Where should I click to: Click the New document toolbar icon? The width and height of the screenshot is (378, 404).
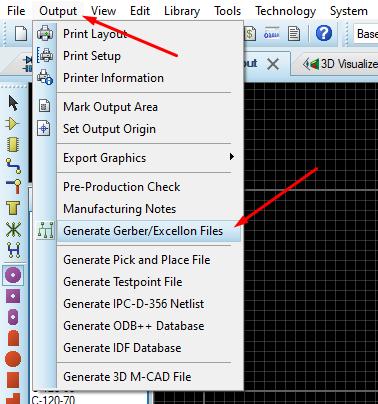20,33
